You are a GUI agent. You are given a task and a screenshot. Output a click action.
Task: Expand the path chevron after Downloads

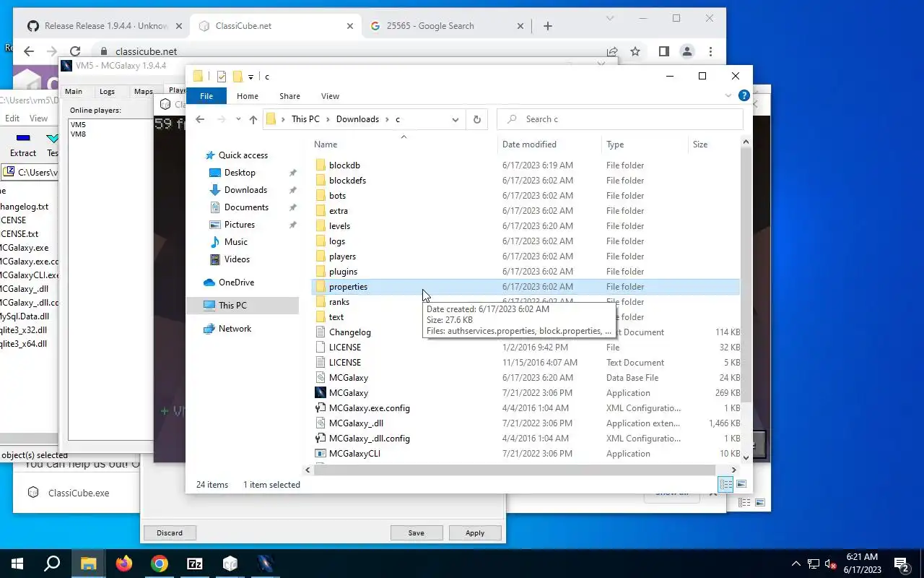[x=386, y=119]
